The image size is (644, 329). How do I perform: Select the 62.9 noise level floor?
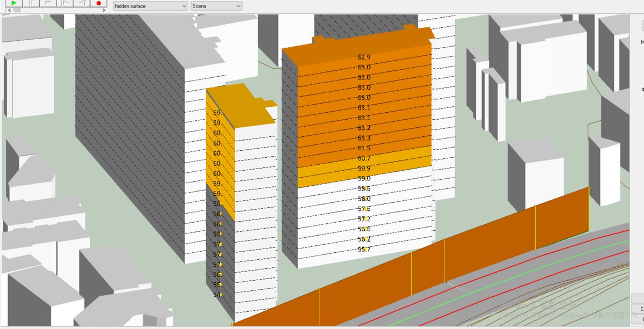click(x=364, y=57)
